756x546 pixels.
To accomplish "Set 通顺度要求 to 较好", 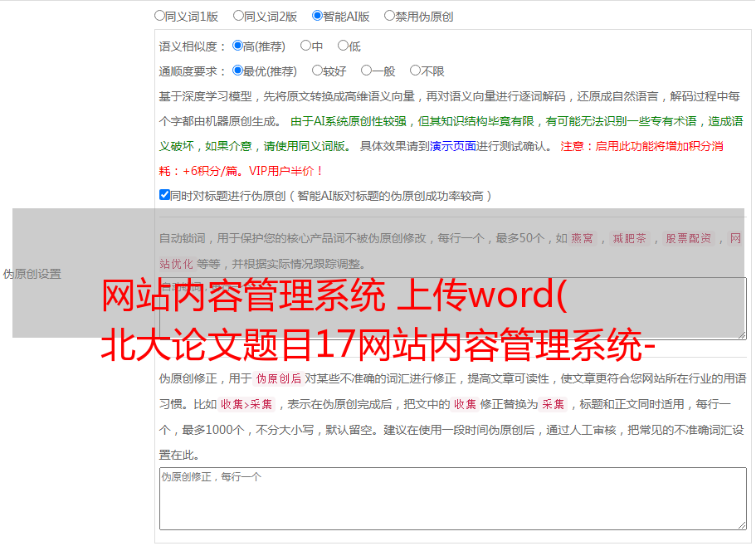I will pyautogui.click(x=317, y=71).
